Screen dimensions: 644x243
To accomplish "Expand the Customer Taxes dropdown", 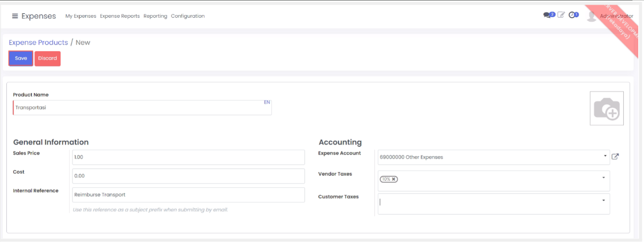I will point(603,200).
